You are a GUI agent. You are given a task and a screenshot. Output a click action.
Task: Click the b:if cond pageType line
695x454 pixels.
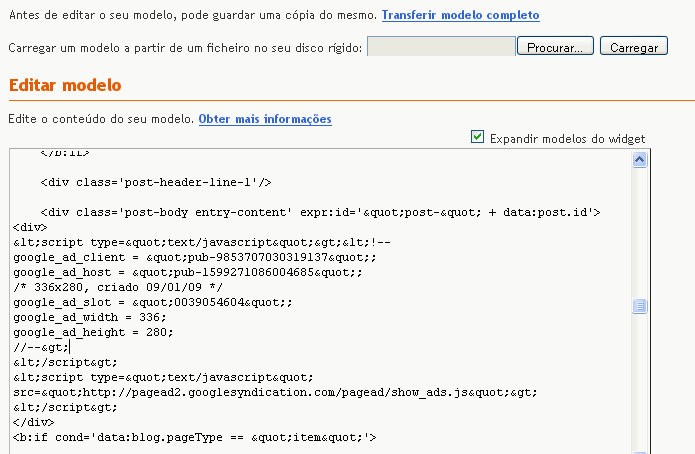(195, 438)
